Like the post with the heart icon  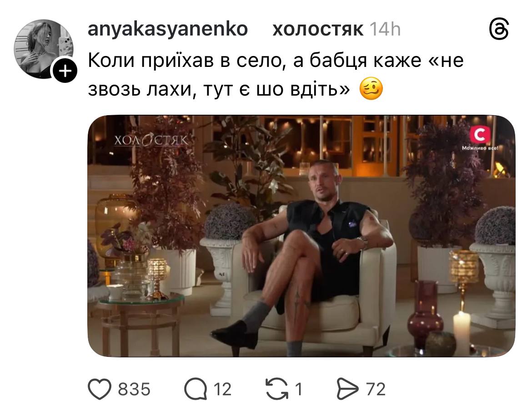(x=100, y=389)
